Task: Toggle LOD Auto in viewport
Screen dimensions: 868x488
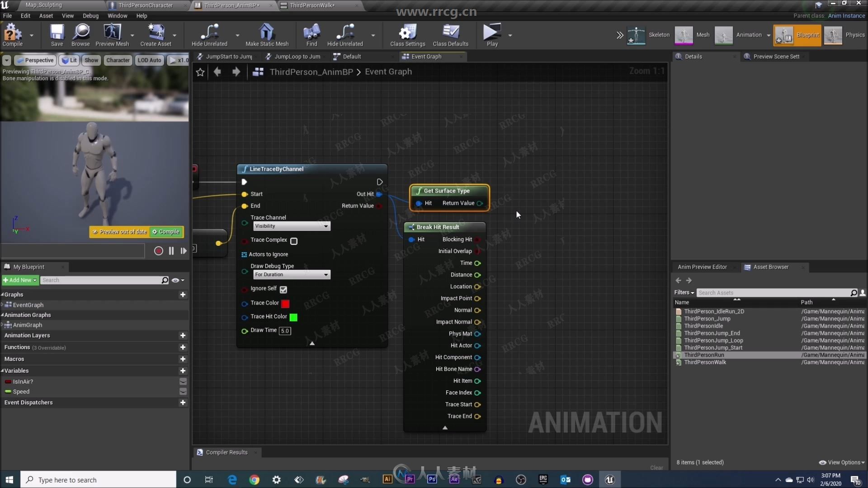Action: click(x=149, y=60)
